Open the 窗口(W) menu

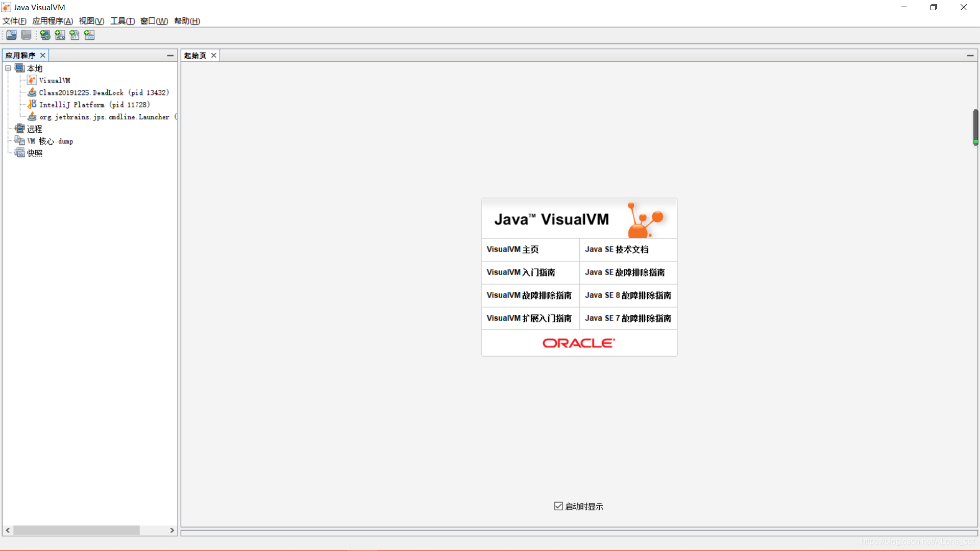tap(154, 21)
